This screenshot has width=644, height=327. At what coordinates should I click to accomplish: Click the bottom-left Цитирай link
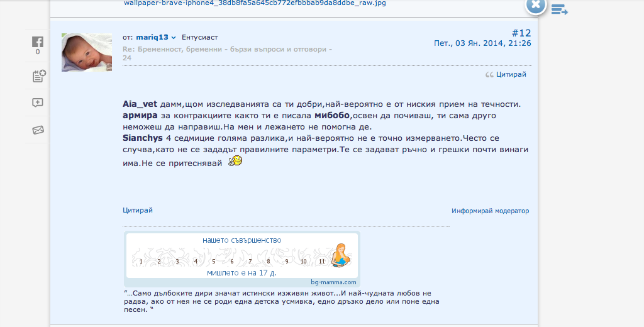tap(138, 210)
